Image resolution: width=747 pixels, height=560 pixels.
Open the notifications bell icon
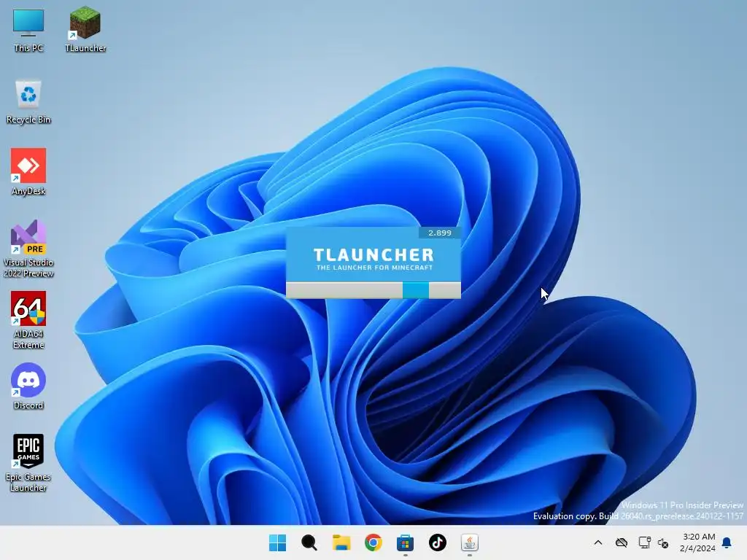727,542
